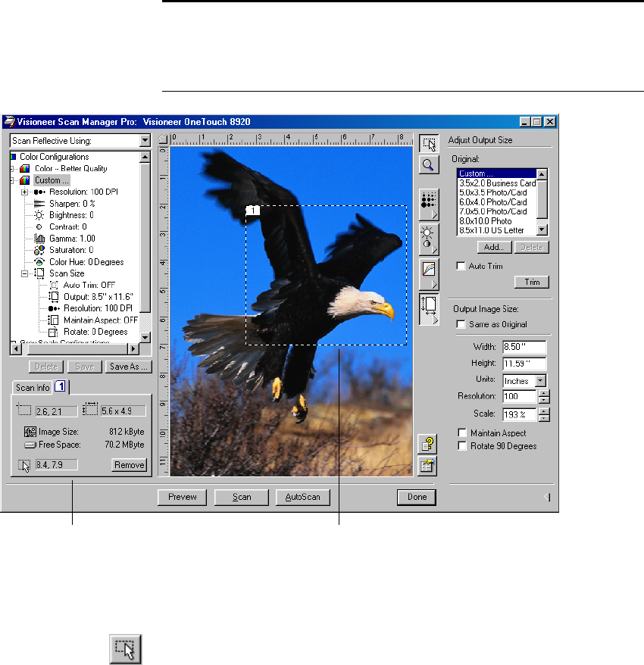Switch to the Scan Info tab
The width and height of the screenshot is (644, 665).
pos(33,387)
